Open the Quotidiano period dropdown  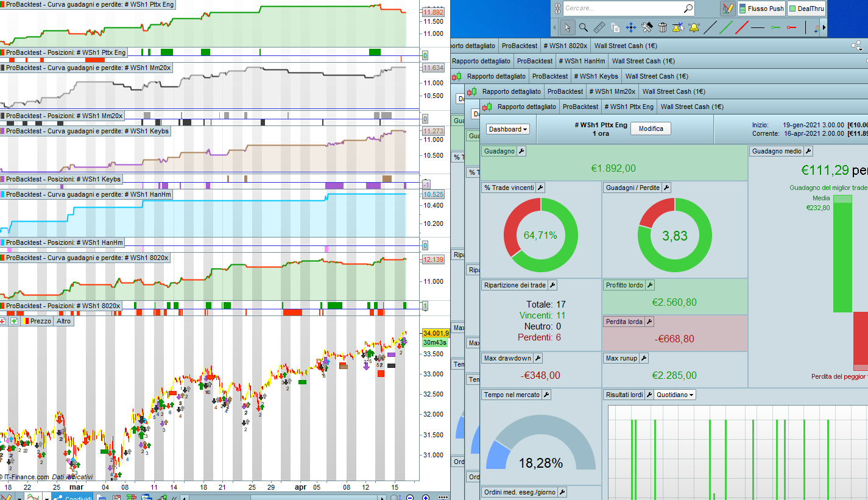click(x=676, y=395)
